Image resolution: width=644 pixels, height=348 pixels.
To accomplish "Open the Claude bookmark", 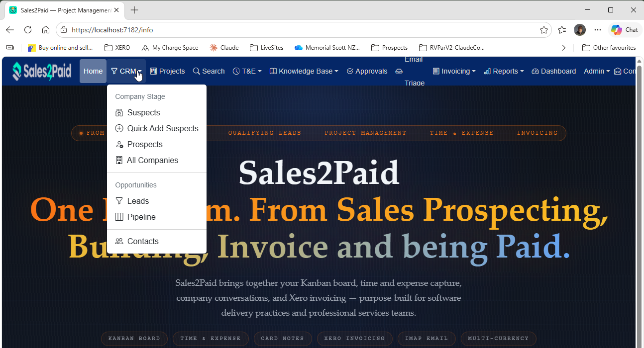I will pos(224,48).
